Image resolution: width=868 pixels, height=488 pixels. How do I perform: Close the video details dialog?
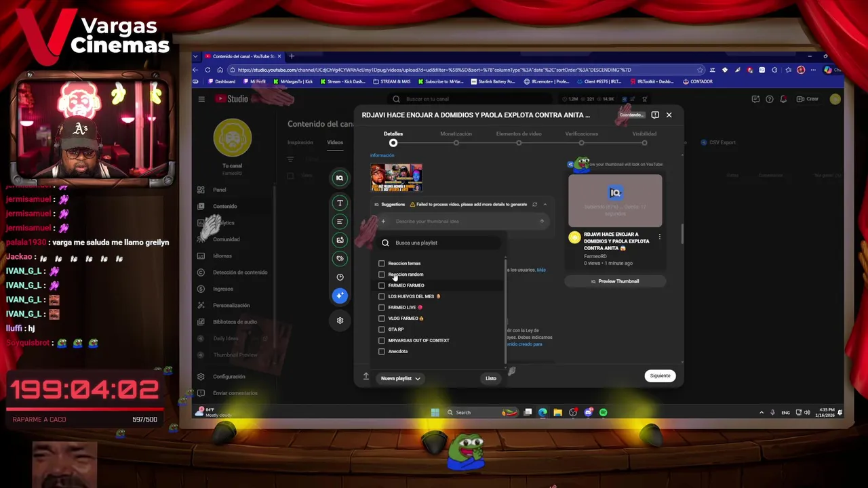point(669,115)
